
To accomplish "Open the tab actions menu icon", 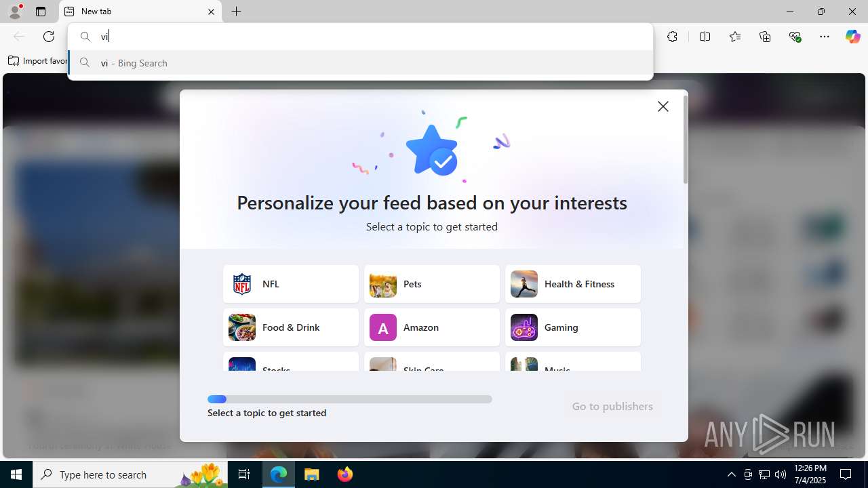I will [x=41, y=12].
